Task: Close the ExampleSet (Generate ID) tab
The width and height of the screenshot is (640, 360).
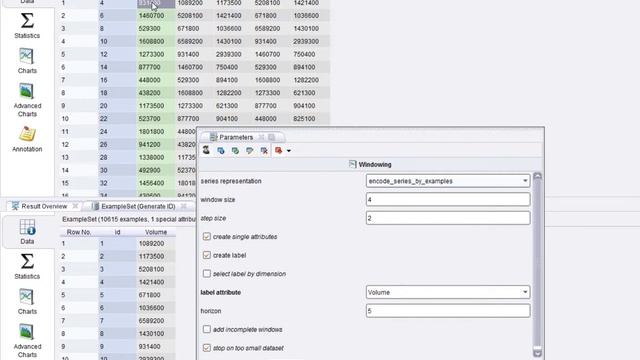Action: pyautogui.click(x=184, y=206)
